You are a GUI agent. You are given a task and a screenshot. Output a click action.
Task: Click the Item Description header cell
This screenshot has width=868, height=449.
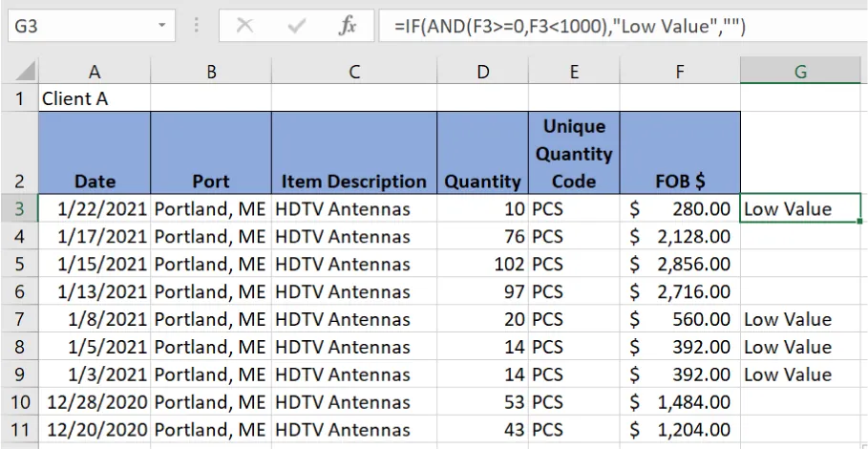coord(353,153)
